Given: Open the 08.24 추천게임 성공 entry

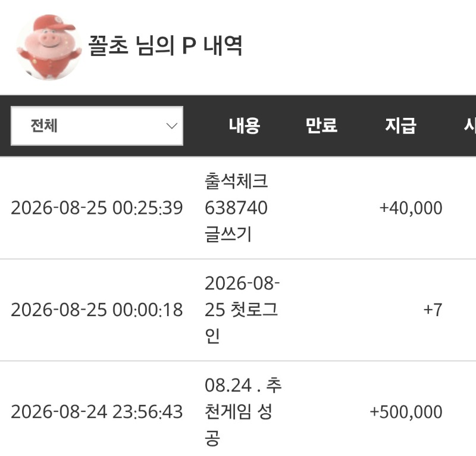Looking at the screenshot, I should pos(243,411).
